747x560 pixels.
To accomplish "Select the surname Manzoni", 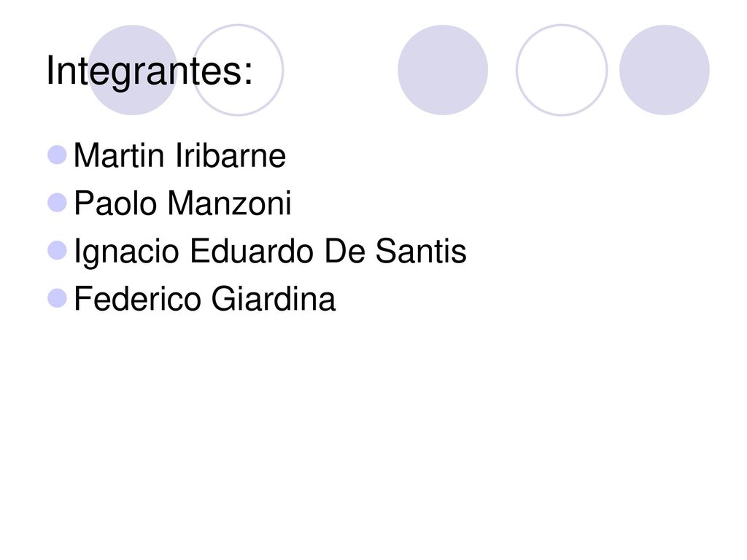I will click(x=229, y=203).
